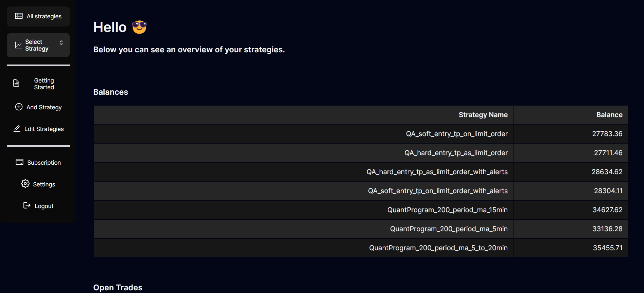Click the Add Strategy label

44,107
